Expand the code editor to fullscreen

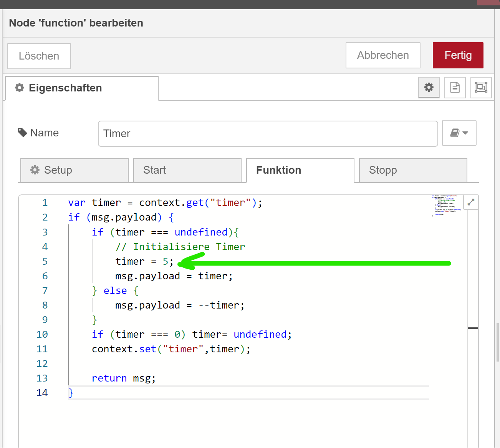(471, 202)
